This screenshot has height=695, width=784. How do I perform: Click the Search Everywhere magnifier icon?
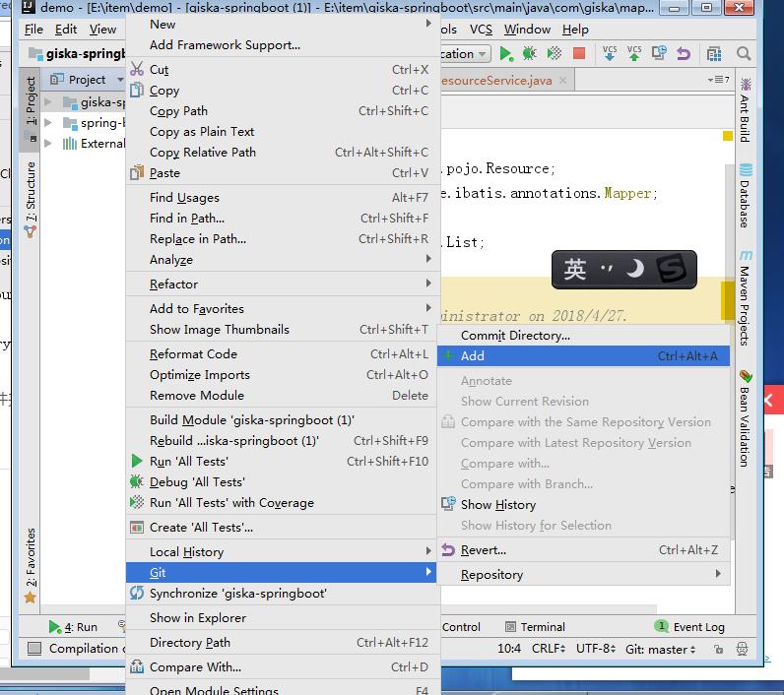[x=744, y=53]
